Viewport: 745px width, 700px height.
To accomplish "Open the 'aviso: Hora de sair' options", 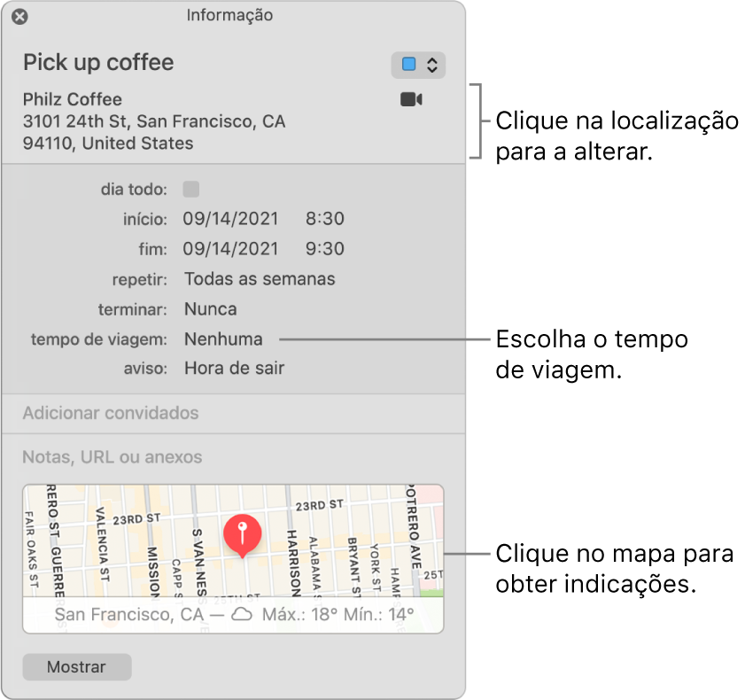I will [x=234, y=368].
